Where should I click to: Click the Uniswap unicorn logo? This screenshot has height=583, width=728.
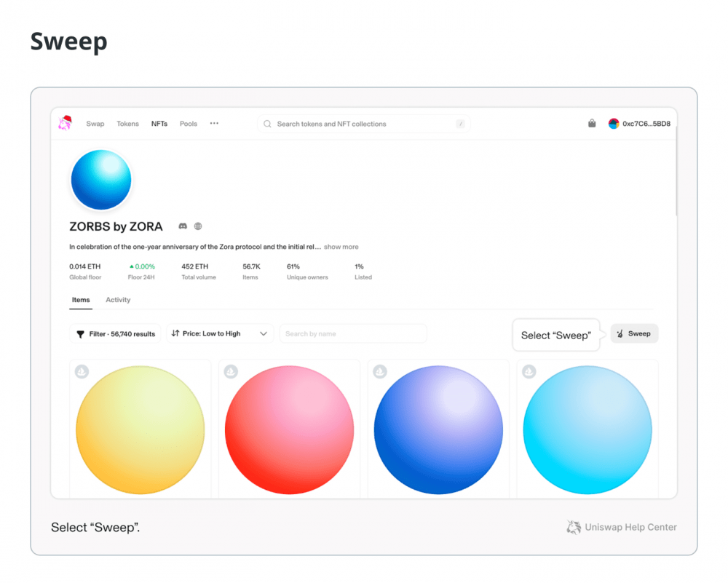(x=65, y=123)
